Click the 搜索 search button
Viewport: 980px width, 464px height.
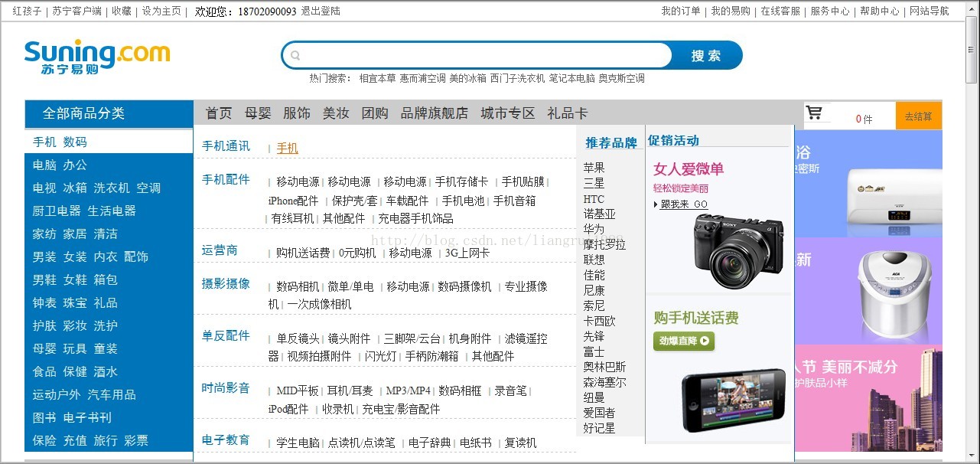706,56
